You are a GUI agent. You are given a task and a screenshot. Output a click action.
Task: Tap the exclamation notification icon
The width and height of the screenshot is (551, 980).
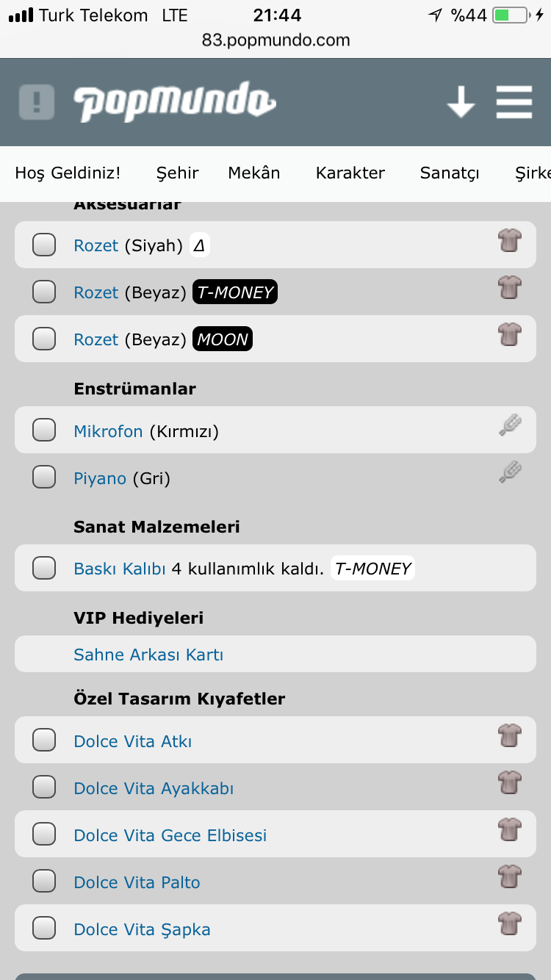tap(36, 101)
